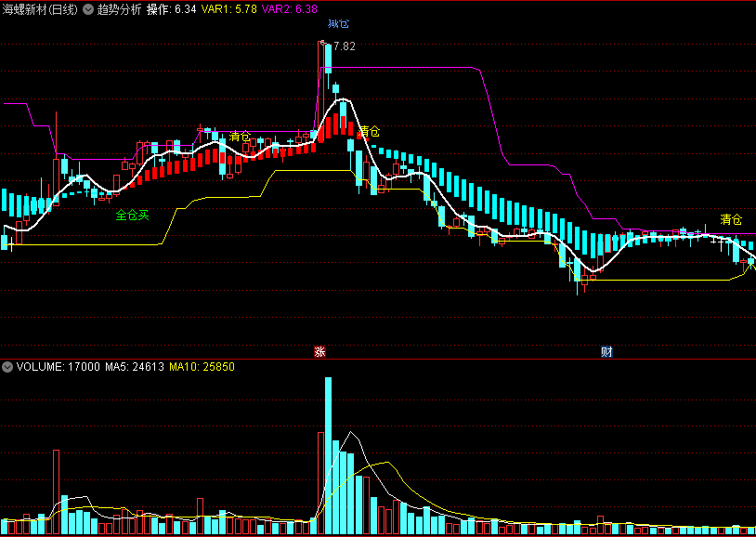Click the 海螺新材(日线) stock title
Image resolution: width=756 pixels, height=537 pixels.
coord(40,9)
